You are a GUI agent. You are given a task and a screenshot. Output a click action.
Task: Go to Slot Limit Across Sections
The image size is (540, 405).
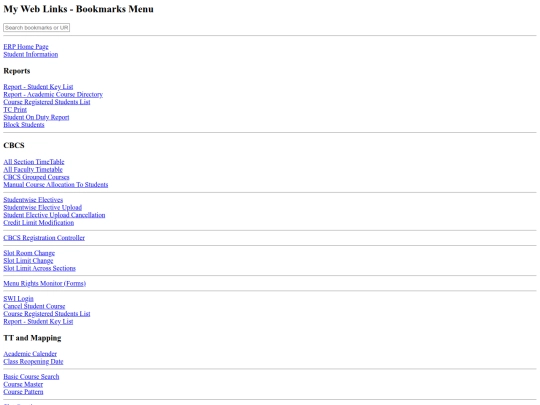tap(40, 268)
